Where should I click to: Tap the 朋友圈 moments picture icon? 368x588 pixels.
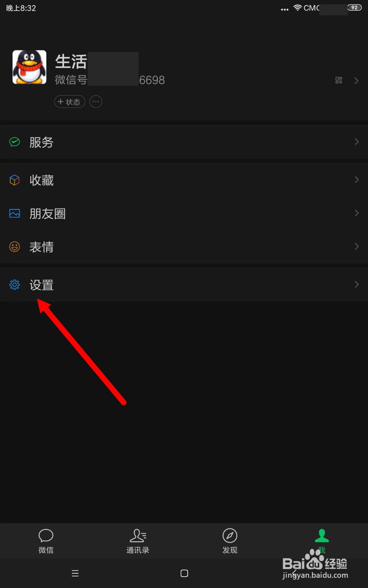coord(15,213)
